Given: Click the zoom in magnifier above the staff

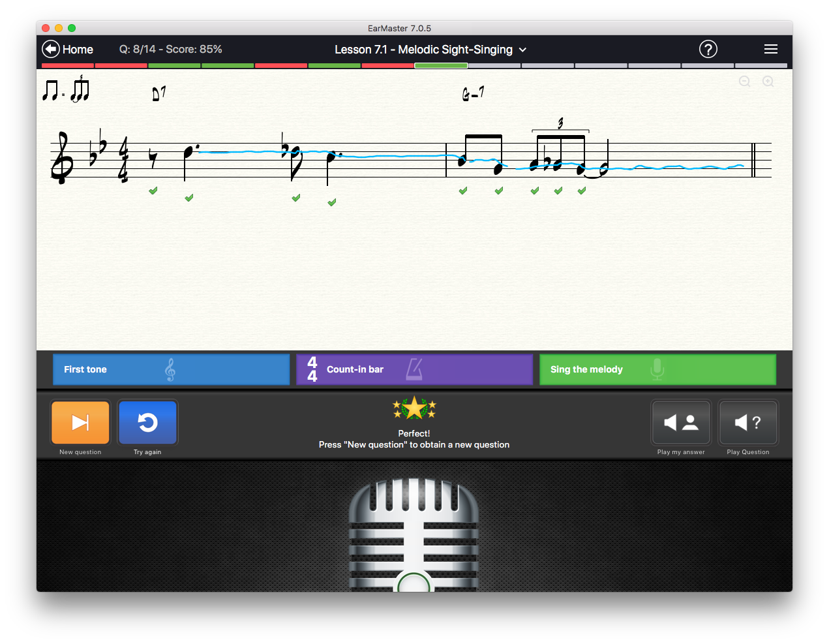Looking at the screenshot, I should coord(768,82).
